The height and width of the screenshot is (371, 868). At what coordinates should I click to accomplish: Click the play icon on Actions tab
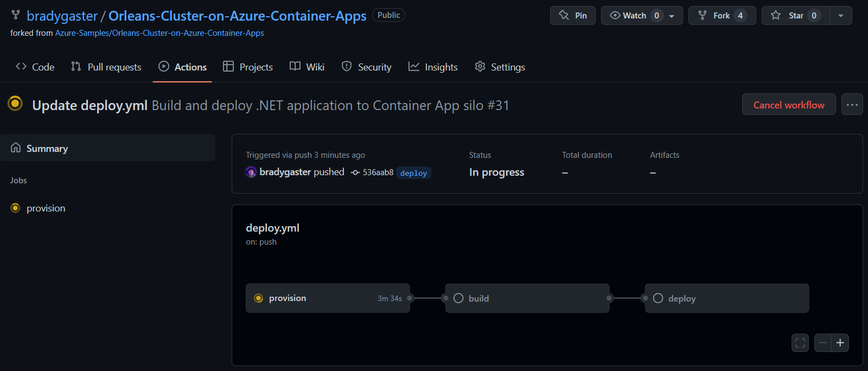click(164, 66)
